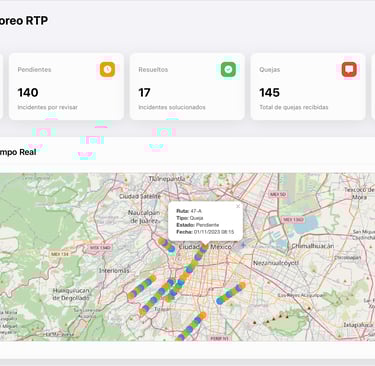Click the Chimalhuacán map label
The image size is (375, 366).
[313, 246]
